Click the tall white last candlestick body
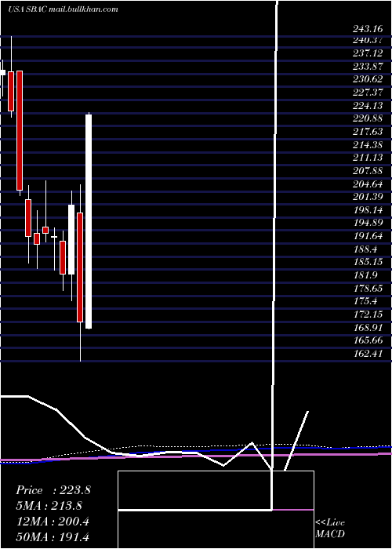 click(x=89, y=221)
